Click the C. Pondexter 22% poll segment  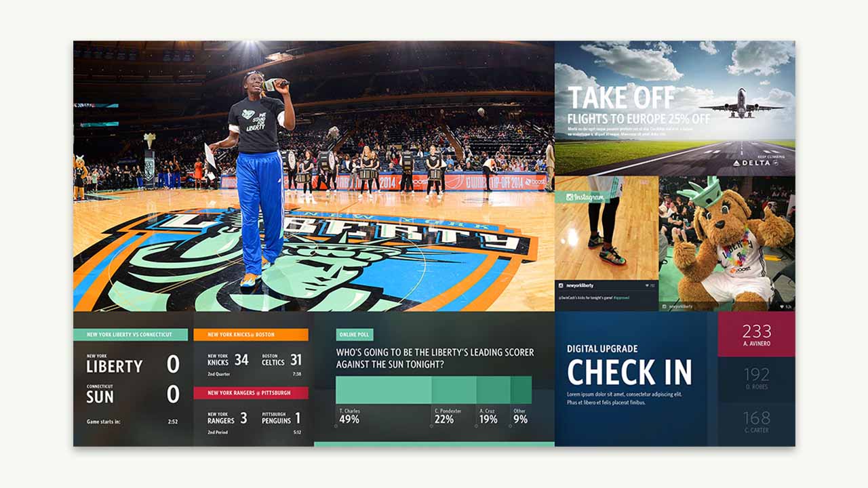pyautogui.click(x=454, y=390)
